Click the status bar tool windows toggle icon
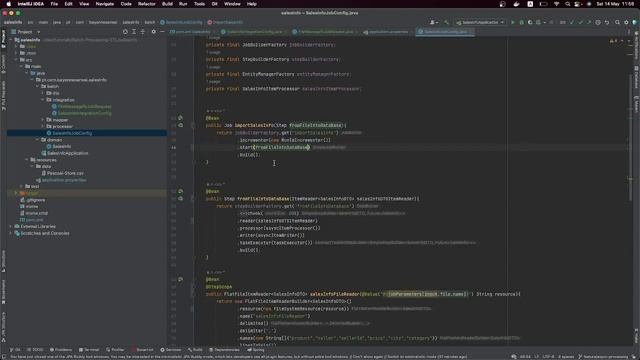Viewport: 640px width, 360px height. (x=3, y=356)
